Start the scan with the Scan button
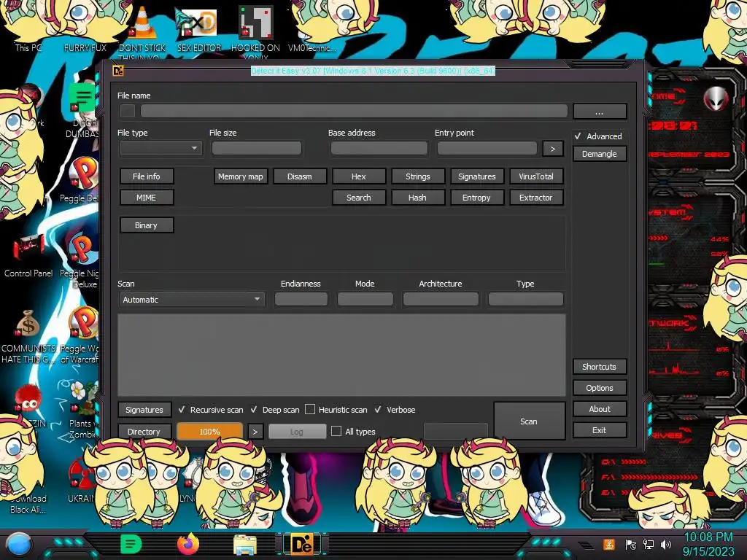Screen dimensions: 747x560 (x=529, y=421)
